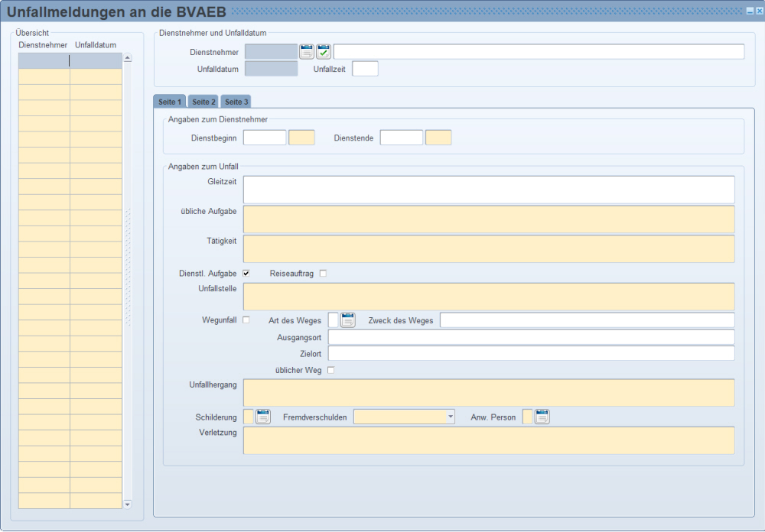The image size is (765, 532).
Task: Switch to the Seite 1 tab
Action: (x=169, y=102)
